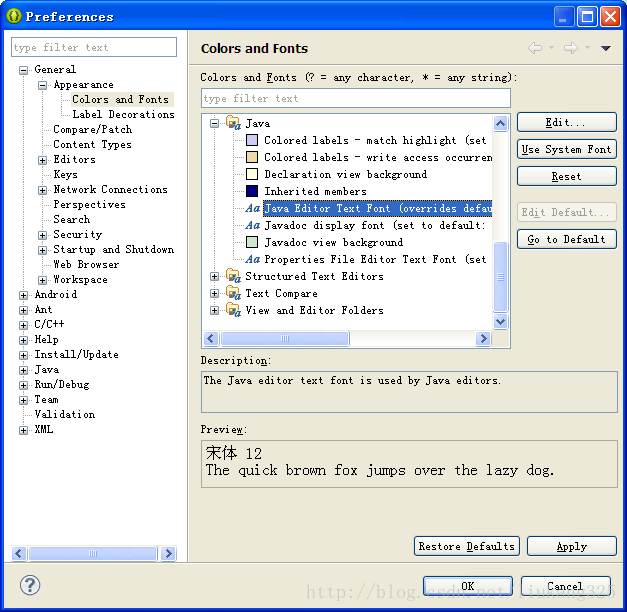This screenshot has height=612, width=627.
Task: Select the Inherited members color swatch
Action: click(252, 191)
